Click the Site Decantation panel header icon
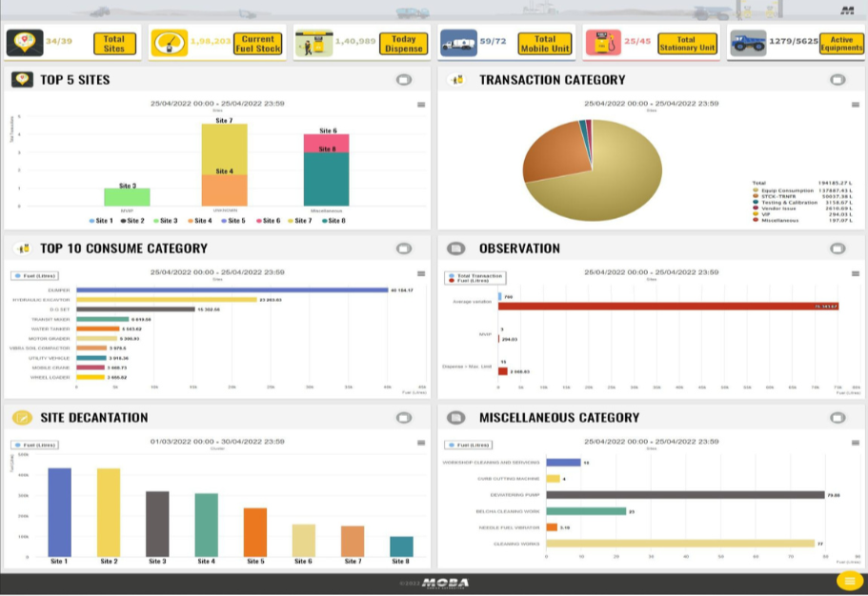Screen dimensions: 868x596 [x=23, y=418]
